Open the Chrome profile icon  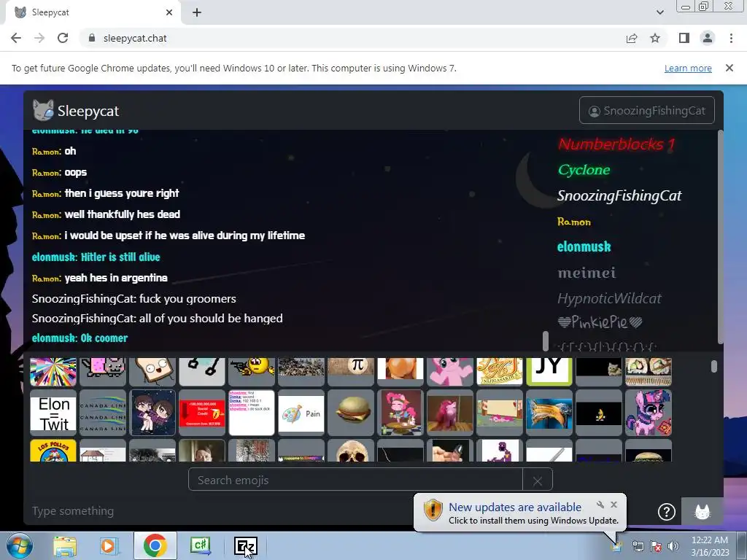click(x=708, y=38)
